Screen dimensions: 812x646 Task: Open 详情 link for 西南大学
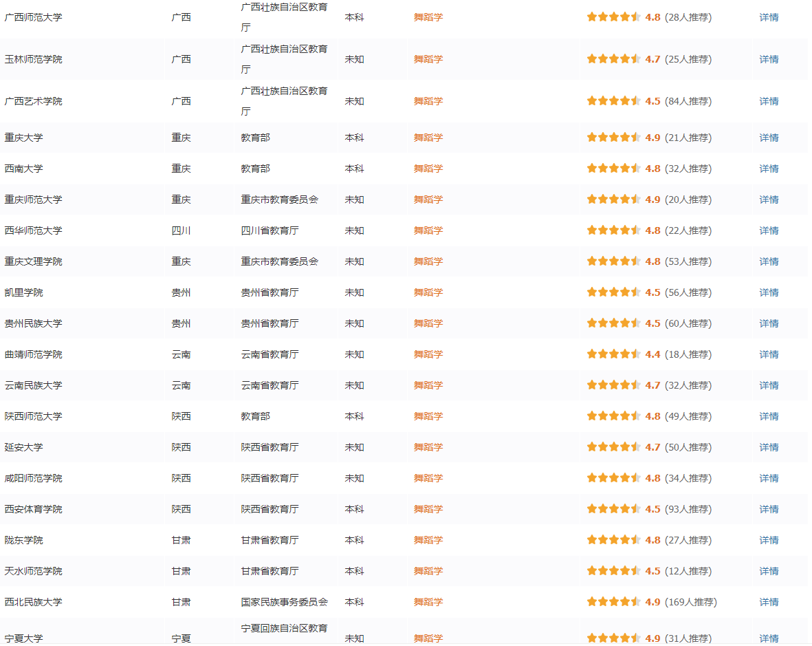(x=769, y=169)
